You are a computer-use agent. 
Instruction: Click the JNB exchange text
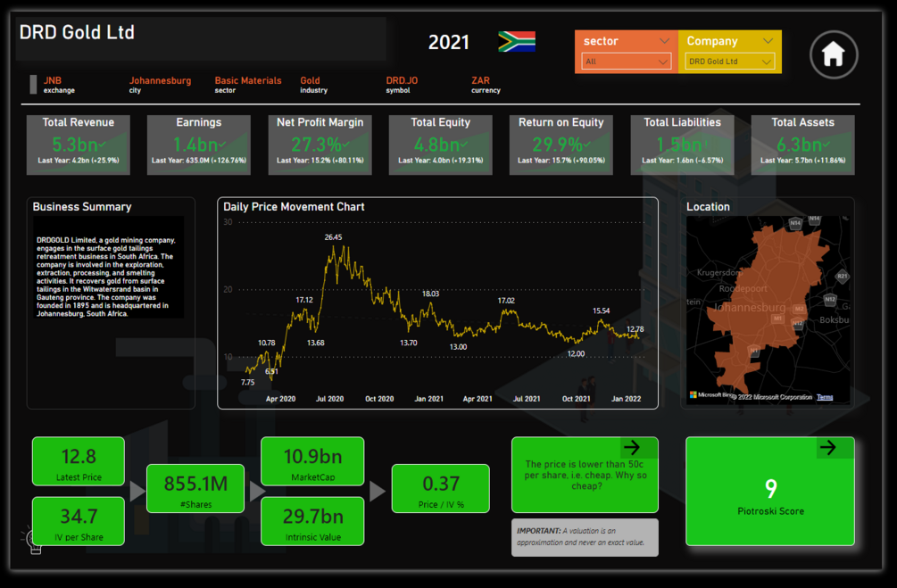52,80
